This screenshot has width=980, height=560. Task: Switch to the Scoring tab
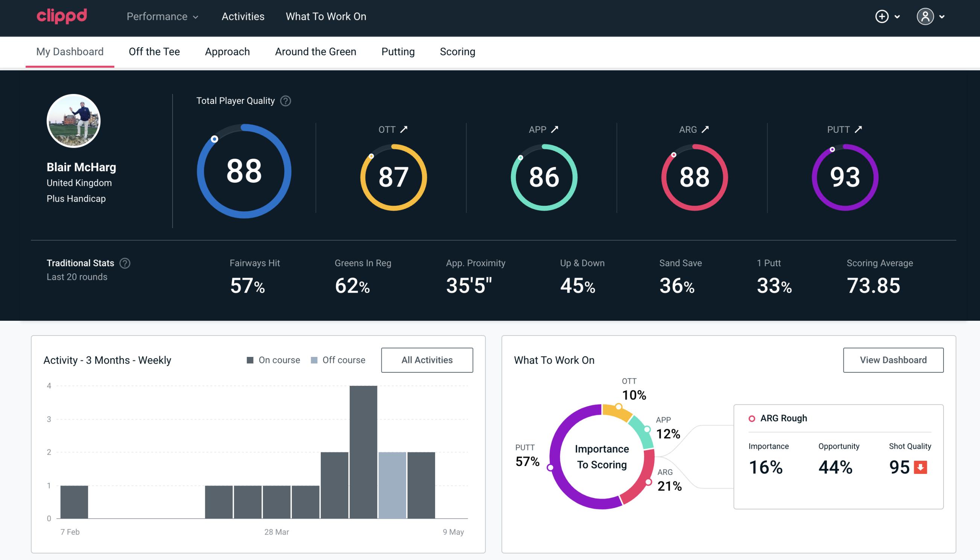[458, 51]
